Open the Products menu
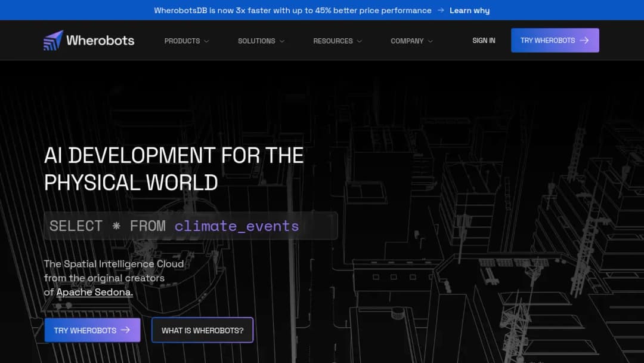This screenshot has height=363, width=644. pos(187,41)
